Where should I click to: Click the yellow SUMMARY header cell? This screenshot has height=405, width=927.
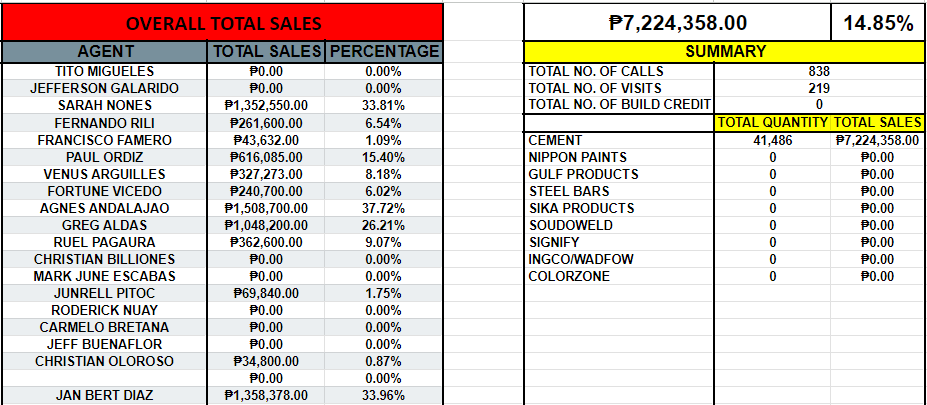(x=725, y=52)
